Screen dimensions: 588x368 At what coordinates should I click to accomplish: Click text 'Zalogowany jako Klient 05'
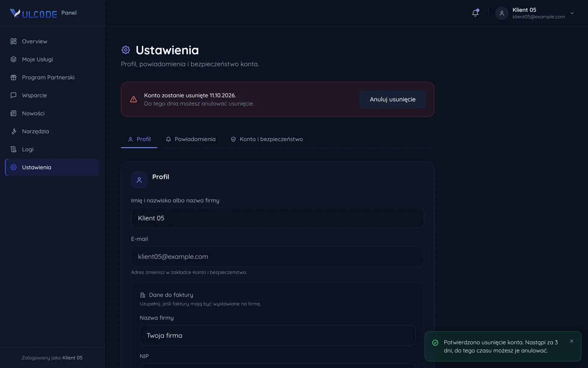click(52, 358)
